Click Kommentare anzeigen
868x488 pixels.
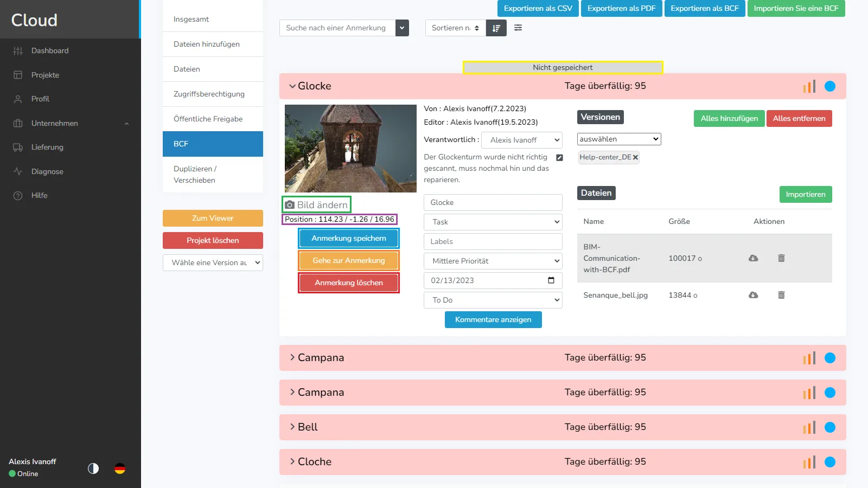pos(493,319)
